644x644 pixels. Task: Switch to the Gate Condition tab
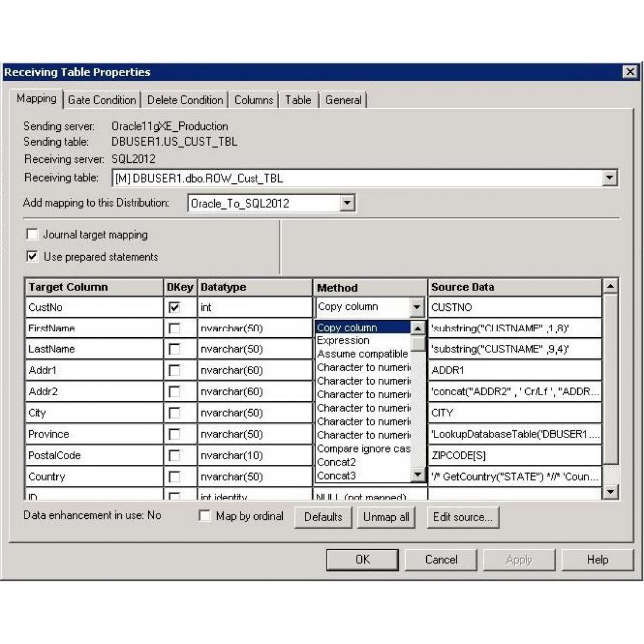(102, 100)
